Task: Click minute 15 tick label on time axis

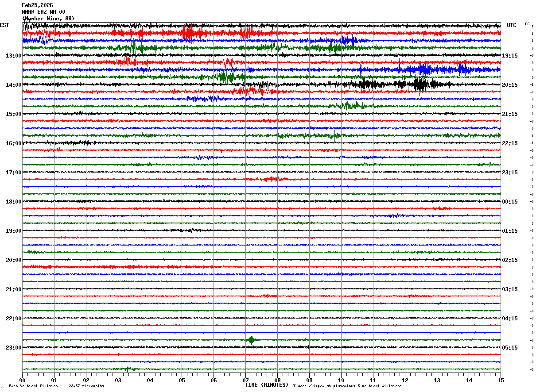Action: coord(501,380)
